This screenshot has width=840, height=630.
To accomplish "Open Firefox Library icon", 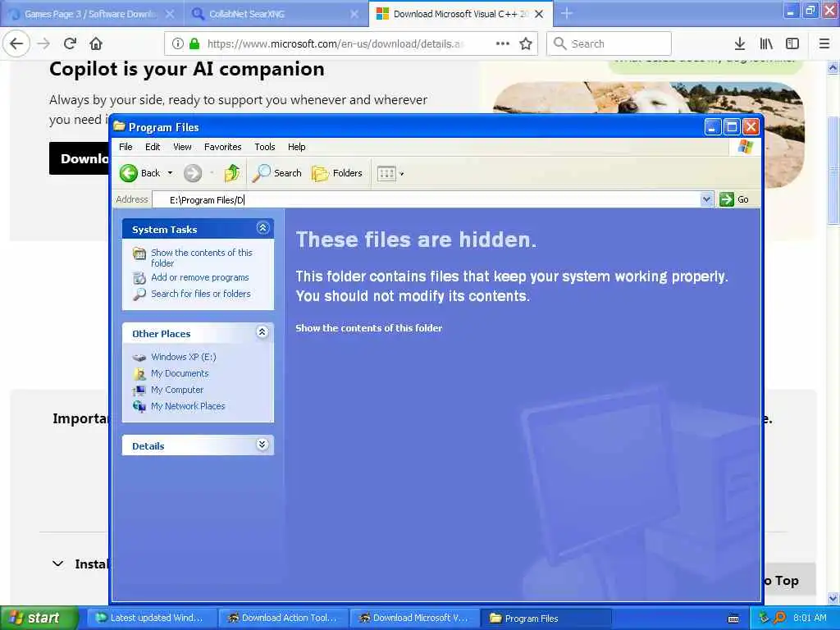I will click(x=766, y=43).
